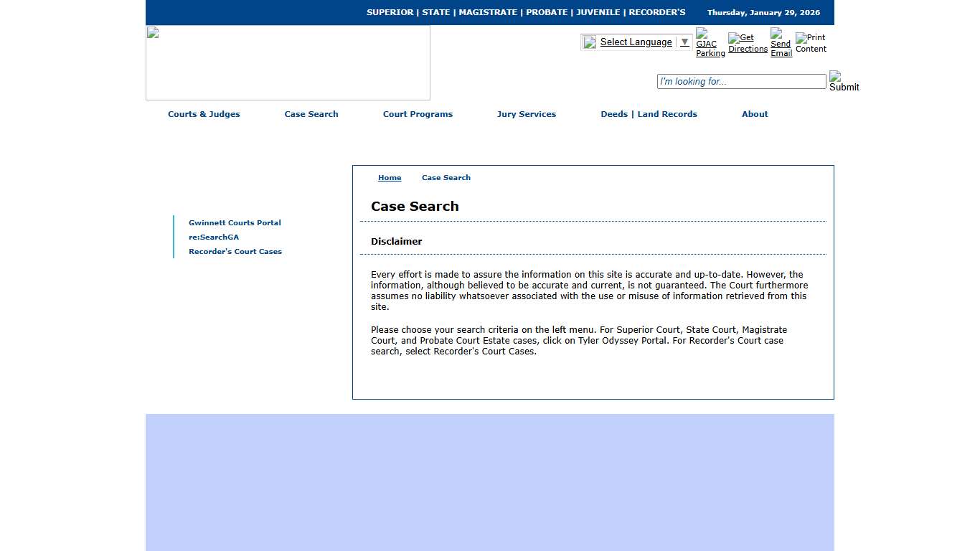The height and width of the screenshot is (551, 980).
Task: Click the Gwinnett Courts logo image area
Action: click(x=287, y=62)
